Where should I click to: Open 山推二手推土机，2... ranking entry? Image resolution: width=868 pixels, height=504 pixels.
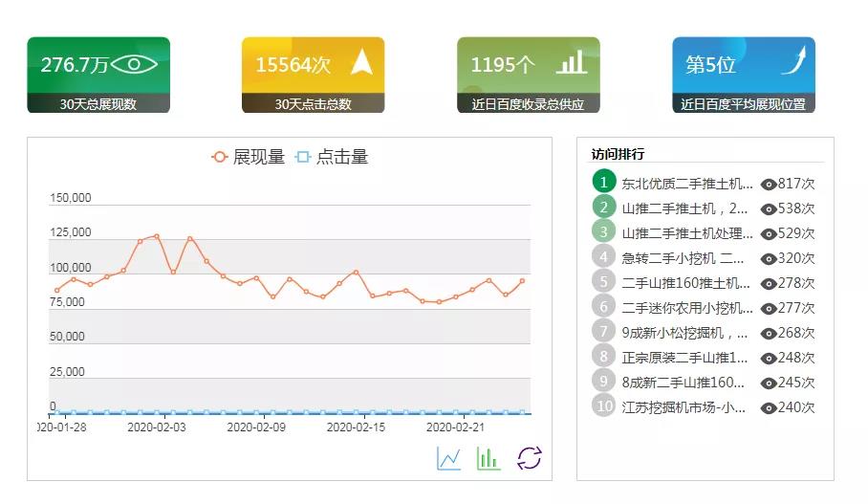coord(684,208)
